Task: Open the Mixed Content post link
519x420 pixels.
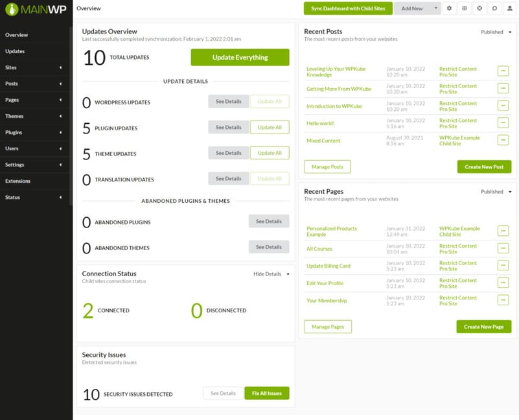Action: tap(323, 141)
